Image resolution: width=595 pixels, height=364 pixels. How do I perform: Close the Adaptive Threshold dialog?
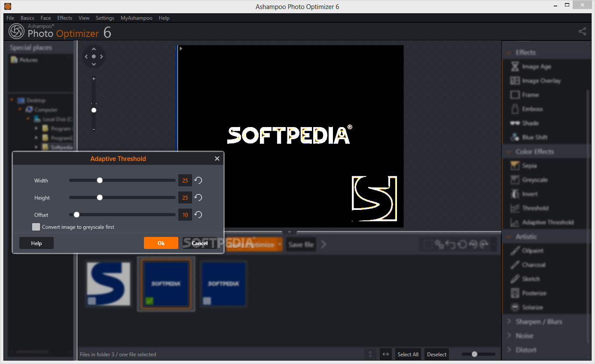[217, 158]
